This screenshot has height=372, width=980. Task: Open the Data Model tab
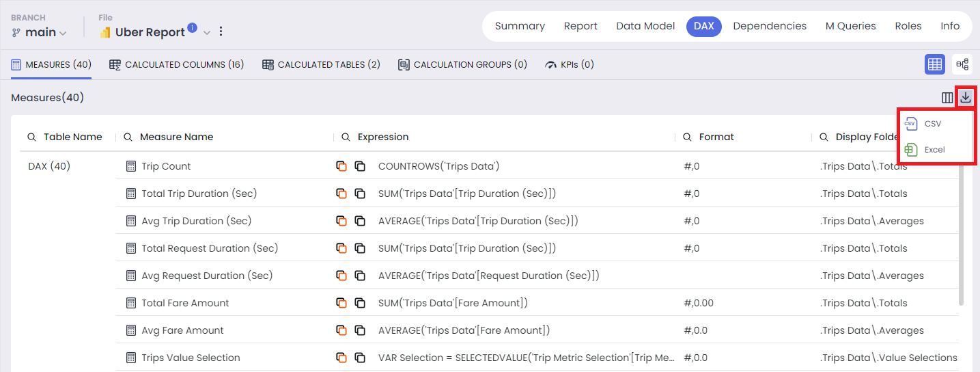pos(645,26)
